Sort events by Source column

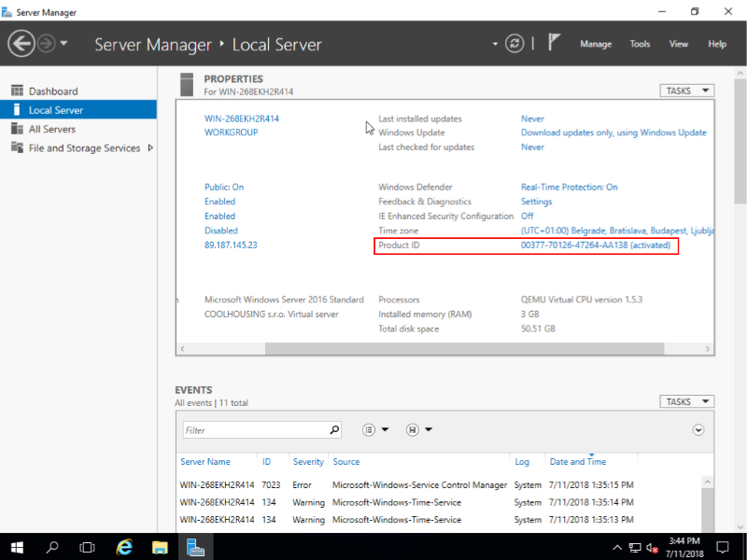tap(345, 461)
